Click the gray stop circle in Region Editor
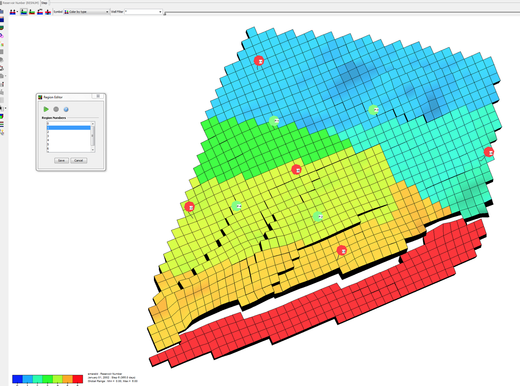This screenshot has height=386, width=520. (x=56, y=109)
